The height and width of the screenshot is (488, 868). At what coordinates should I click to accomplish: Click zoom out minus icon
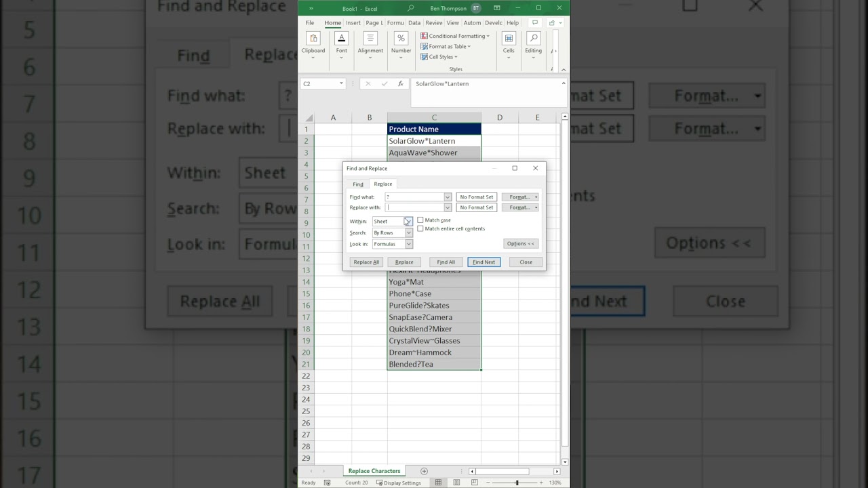click(x=486, y=483)
